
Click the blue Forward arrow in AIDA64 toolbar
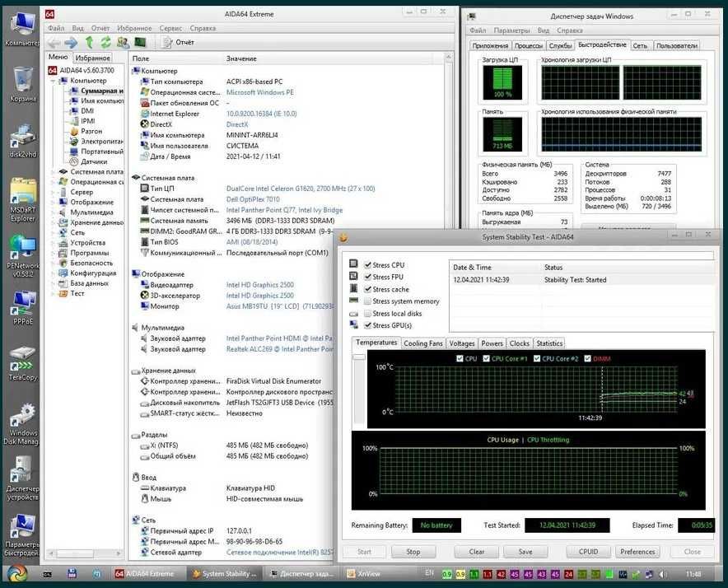[x=71, y=43]
